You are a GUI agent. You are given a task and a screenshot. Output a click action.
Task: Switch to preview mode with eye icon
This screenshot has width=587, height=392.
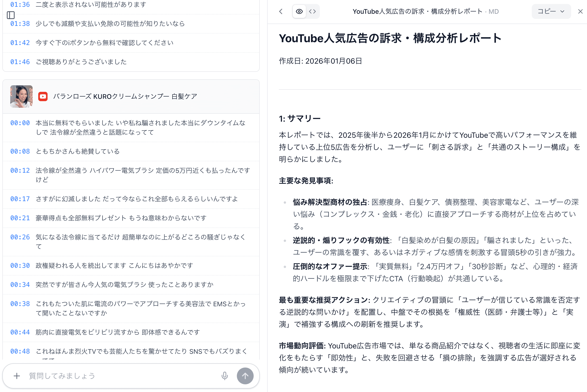(x=299, y=11)
